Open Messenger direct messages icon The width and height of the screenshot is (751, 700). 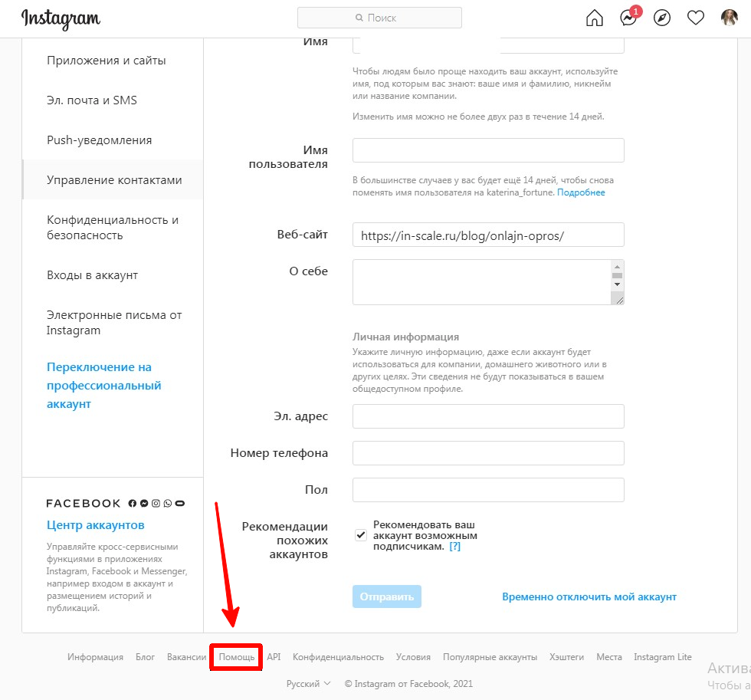point(629,17)
